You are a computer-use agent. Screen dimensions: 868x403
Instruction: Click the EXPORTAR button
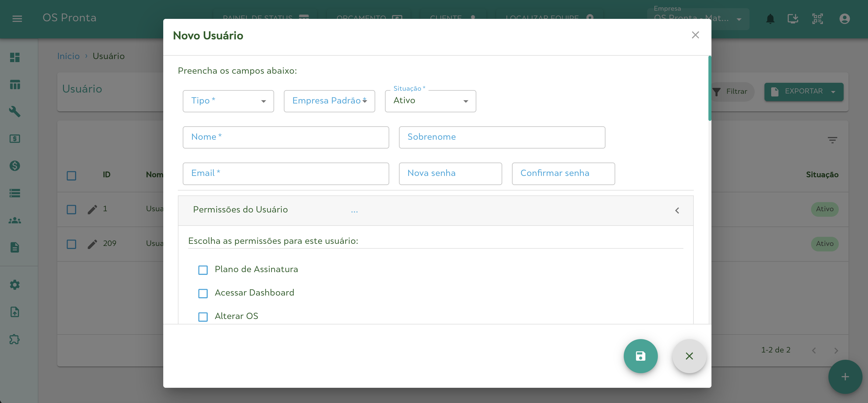tap(804, 92)
